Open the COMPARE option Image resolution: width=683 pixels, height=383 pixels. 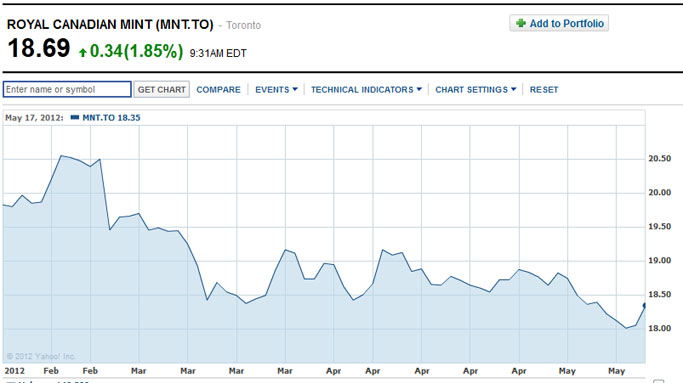tap(218, 90)
